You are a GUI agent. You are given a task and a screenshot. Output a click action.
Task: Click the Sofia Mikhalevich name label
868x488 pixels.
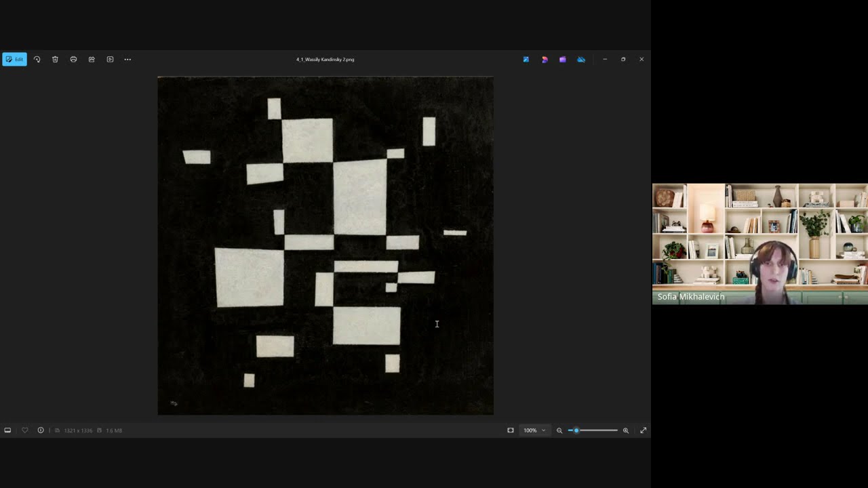pos(691,297)
